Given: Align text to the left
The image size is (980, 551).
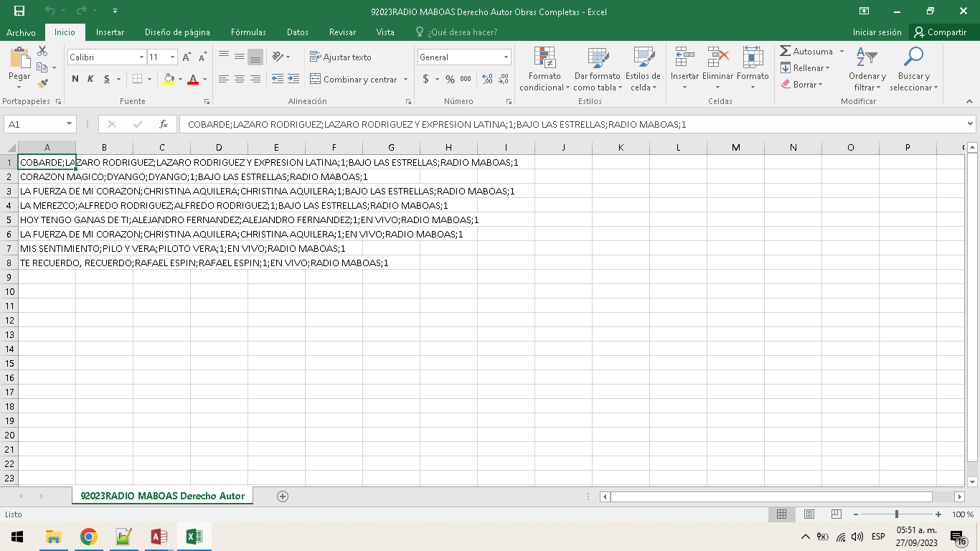Looking at the screenshot, I should (x=224, y=79).
